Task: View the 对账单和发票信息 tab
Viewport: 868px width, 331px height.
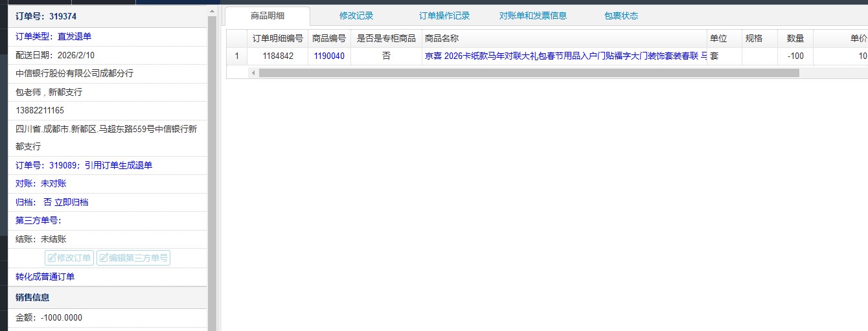Action: tap(532, 16)
